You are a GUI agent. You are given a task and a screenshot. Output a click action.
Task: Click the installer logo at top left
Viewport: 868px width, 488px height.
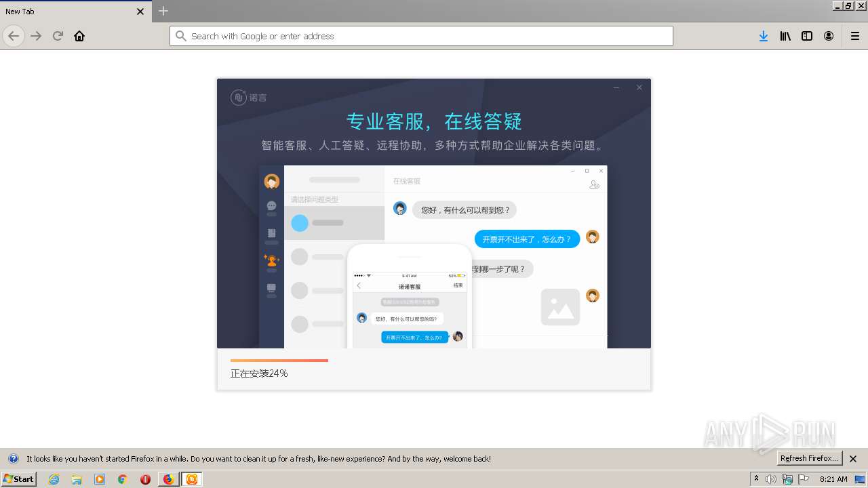pyautogui.click(x=249, y=98)
